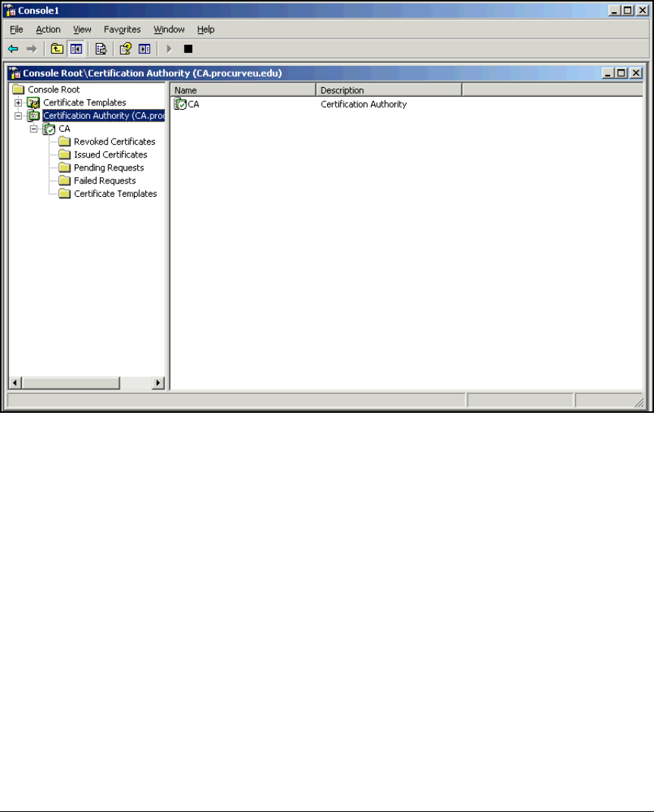Click the Console1 title bar app icon
Screen dimensions: 654x812
click(10, 11)
